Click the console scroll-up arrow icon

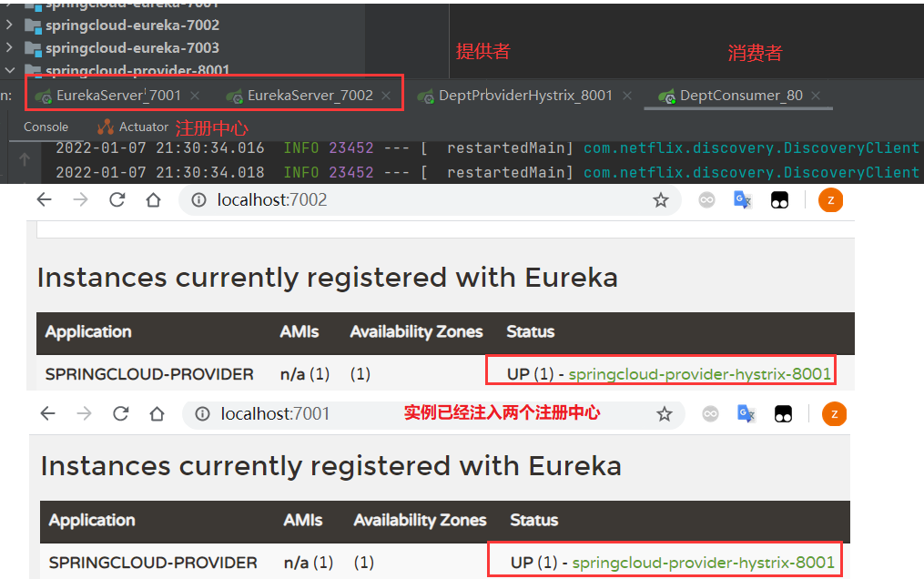tap(25, 159)
